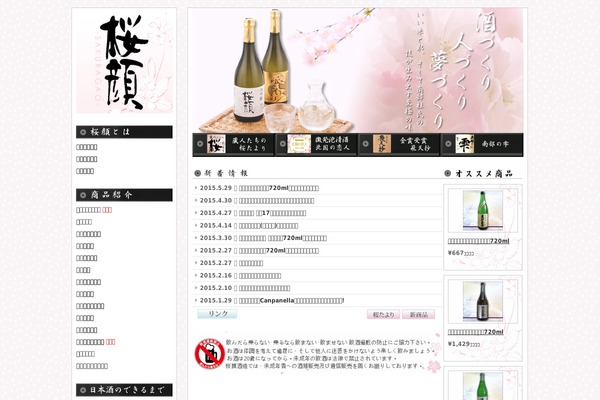This screenshot has width=600, height=400.
Task: Click the bullet icon beside 新着情報
Action: point(197,173)
